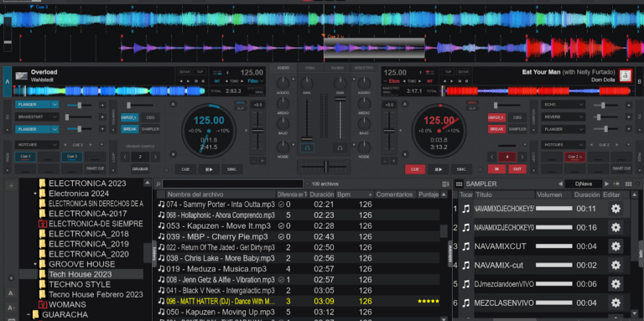Screen dimensions: 644x321
Task: Toggle master tempo MT on deck B
Action: tap(429, 81)
